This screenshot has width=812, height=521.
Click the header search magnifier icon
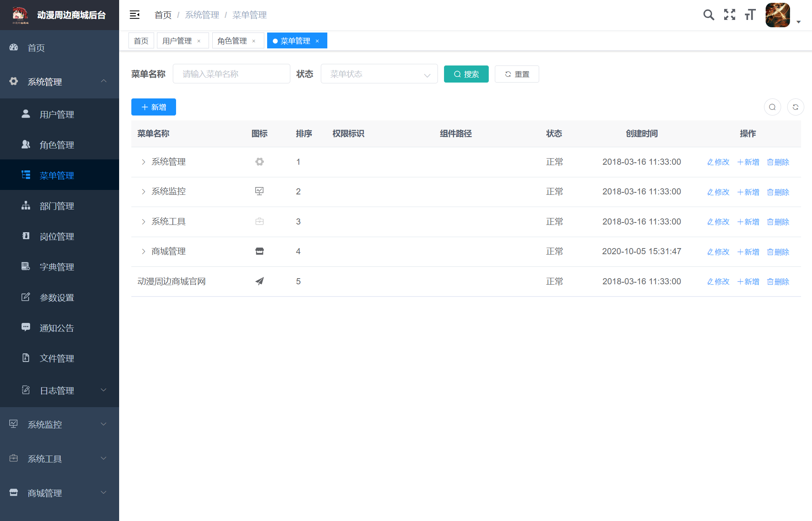click(x=708, y=15)
